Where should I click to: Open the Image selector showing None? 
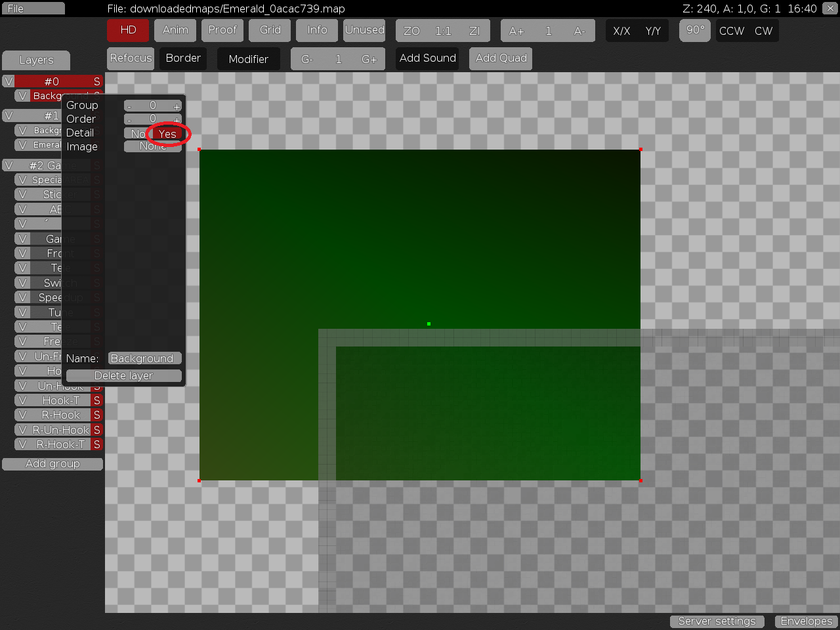coord(152,146)
